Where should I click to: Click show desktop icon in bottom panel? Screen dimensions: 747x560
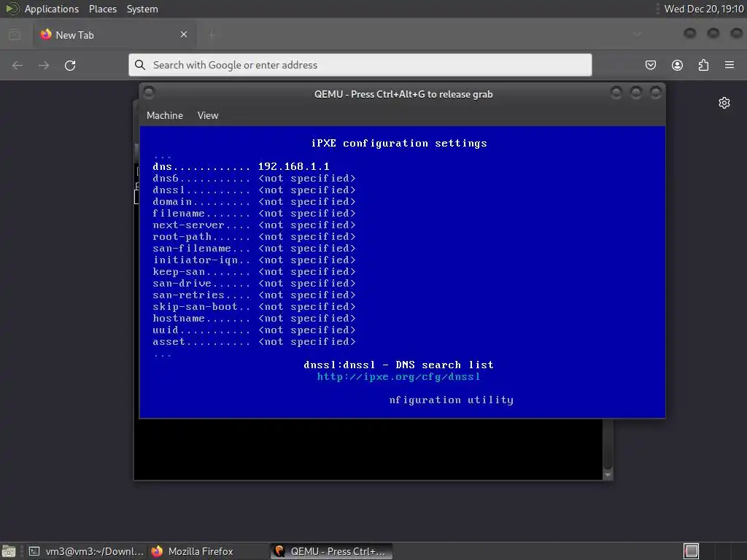point(9,551)
